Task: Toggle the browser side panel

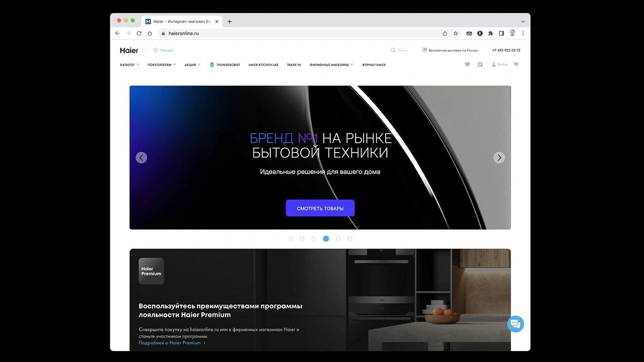Action: pos(501,33)
